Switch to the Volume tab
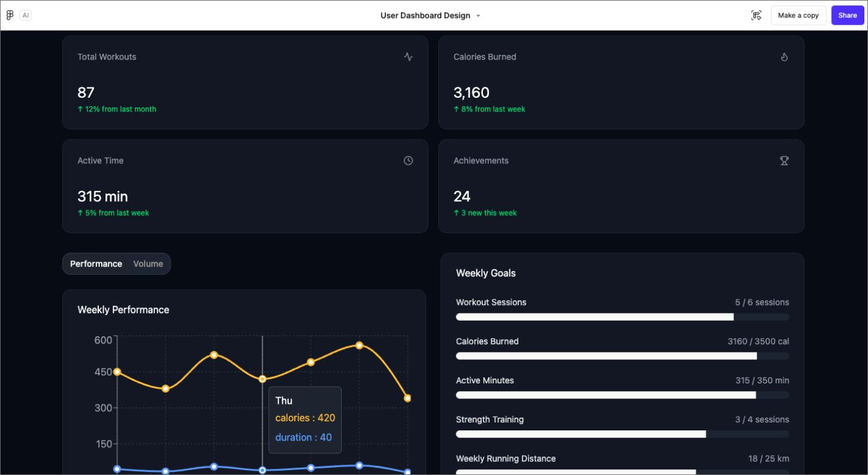The image size is (868, 475). (148, 263)
